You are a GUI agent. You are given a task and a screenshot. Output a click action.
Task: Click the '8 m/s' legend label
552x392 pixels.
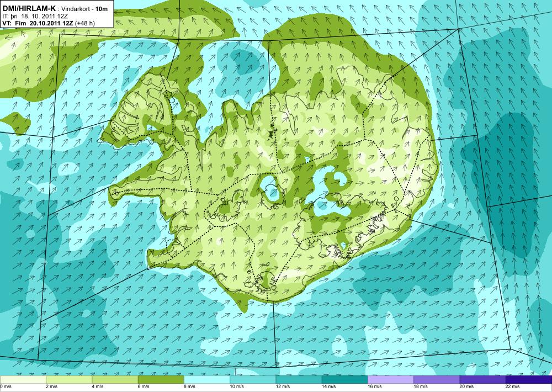(x=190, y=386)
